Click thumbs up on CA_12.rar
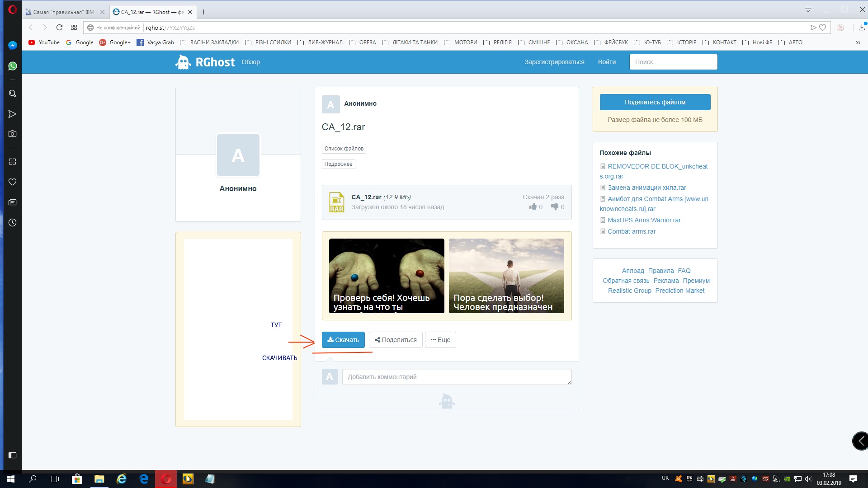 point(533,207)
